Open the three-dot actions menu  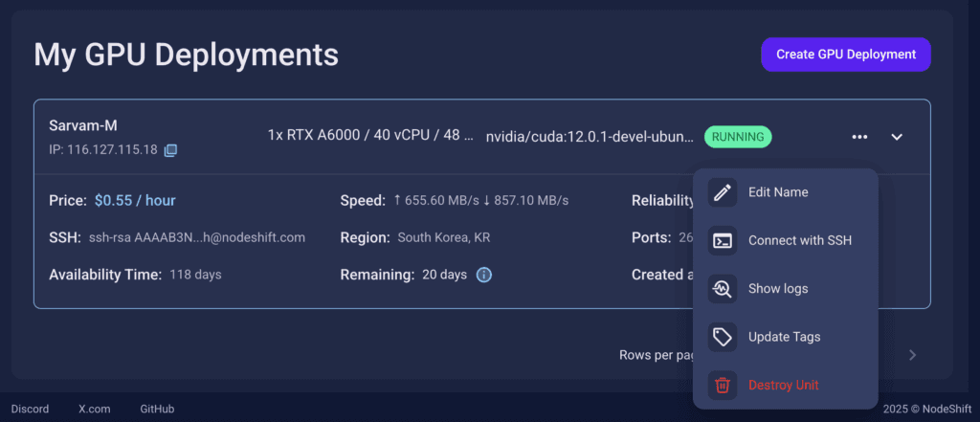(859, 137)
